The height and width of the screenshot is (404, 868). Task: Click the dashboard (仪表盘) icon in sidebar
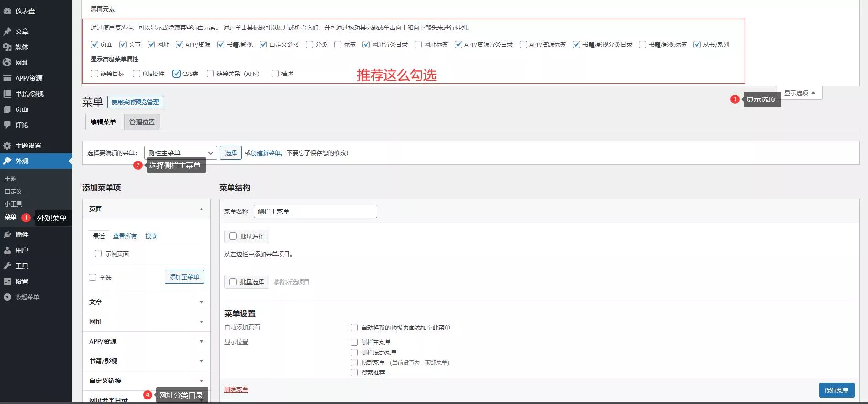(7, 11)
